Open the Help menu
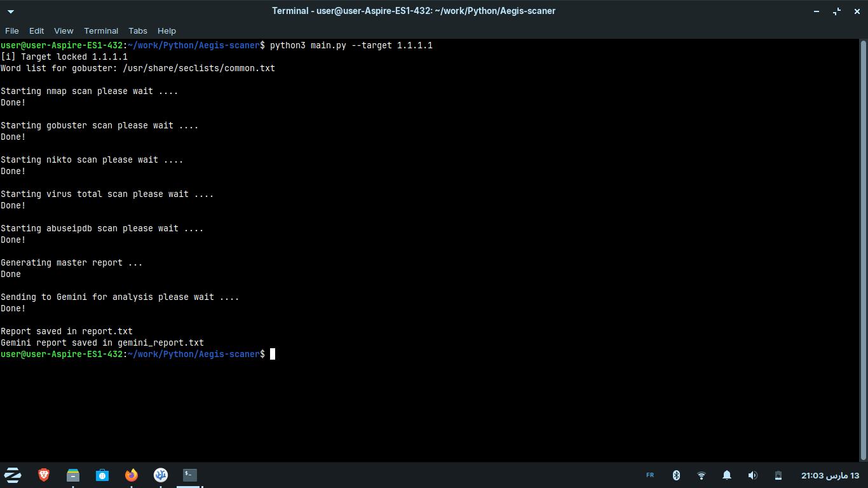Screen dimensions: 868x488 166,30
